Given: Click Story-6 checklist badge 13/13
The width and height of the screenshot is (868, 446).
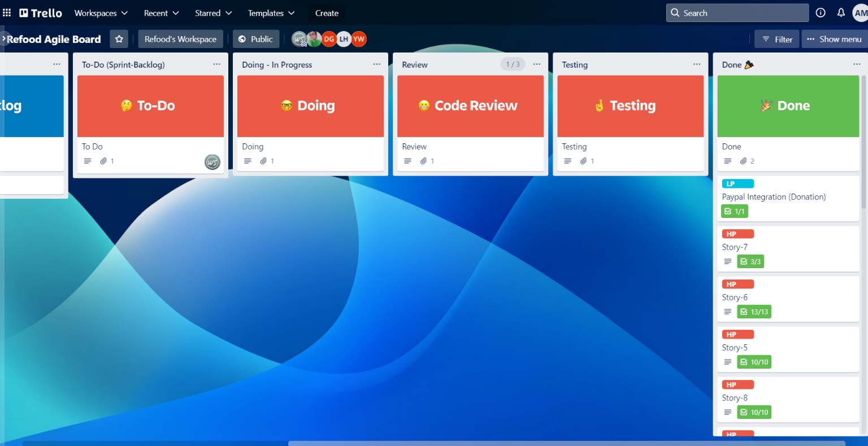Looking at the screenshot, I should [x=754, y=312].
